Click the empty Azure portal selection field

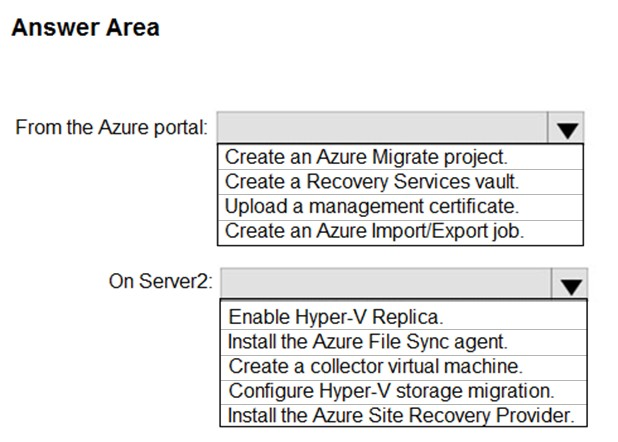coord(382,128)
